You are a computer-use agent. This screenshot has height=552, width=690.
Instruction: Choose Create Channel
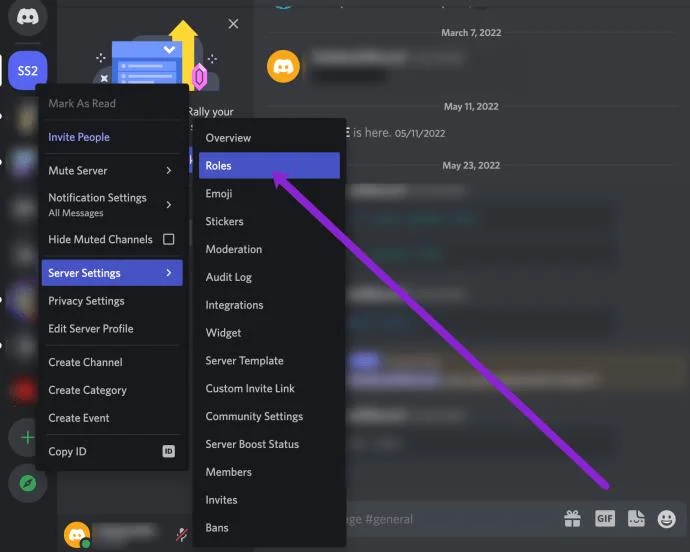point(112,362)
